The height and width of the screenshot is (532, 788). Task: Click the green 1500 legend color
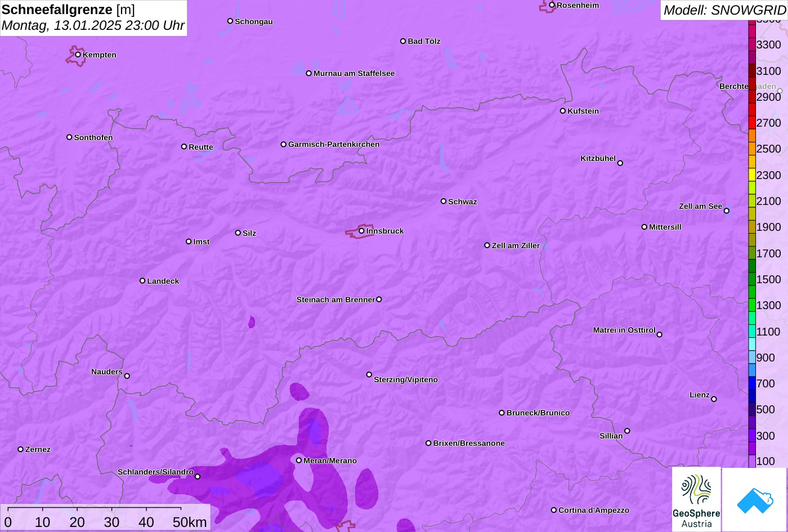[752, 279]
